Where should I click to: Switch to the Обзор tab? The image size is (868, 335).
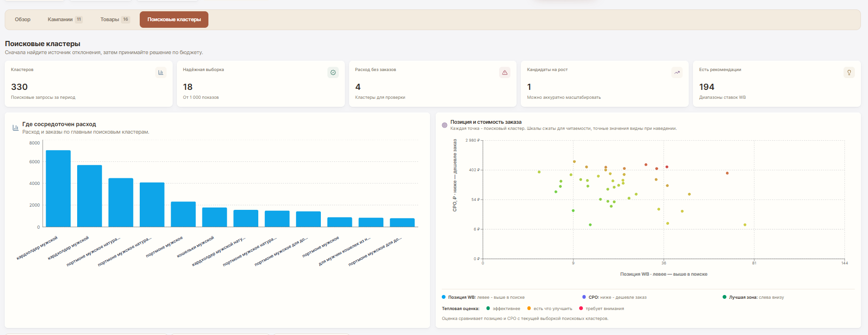click(x=23, y=19)
